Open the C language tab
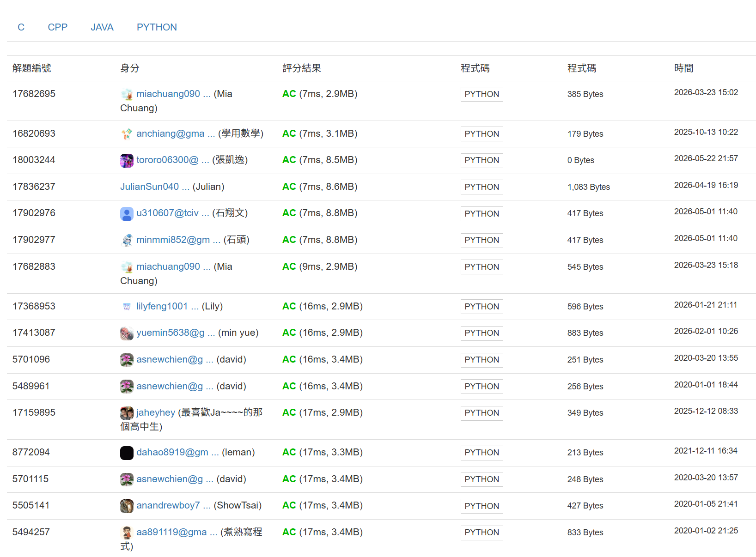The width and height of the screenshot is (756, 557). click(x=21, y=27)
